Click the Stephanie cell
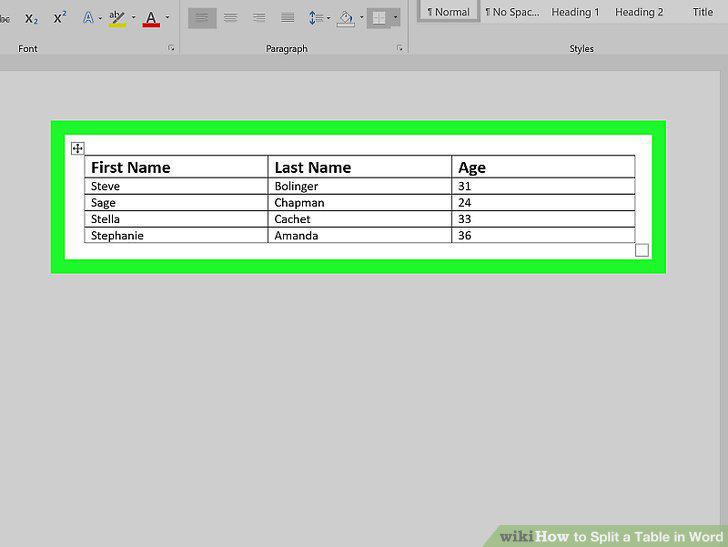 (176, 235)
